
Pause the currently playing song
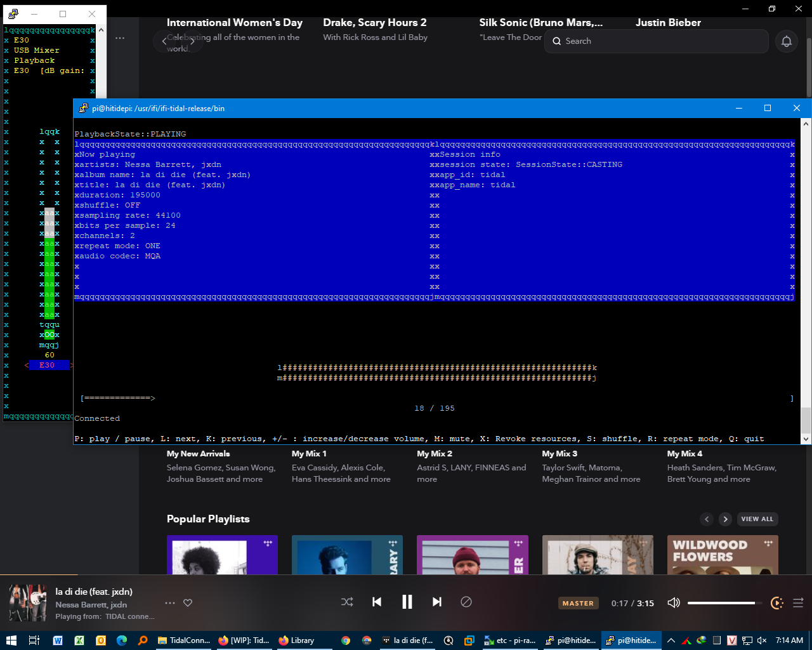[407, 602]
